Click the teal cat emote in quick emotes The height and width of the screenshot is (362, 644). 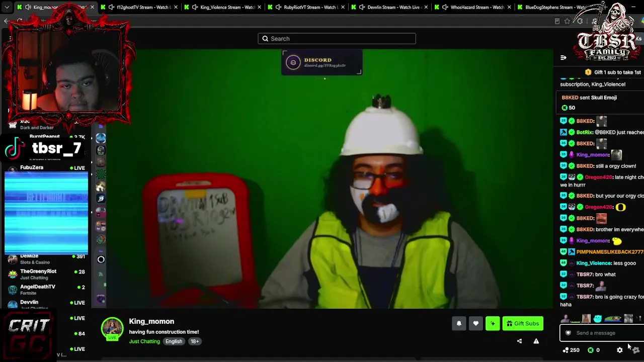598,319
